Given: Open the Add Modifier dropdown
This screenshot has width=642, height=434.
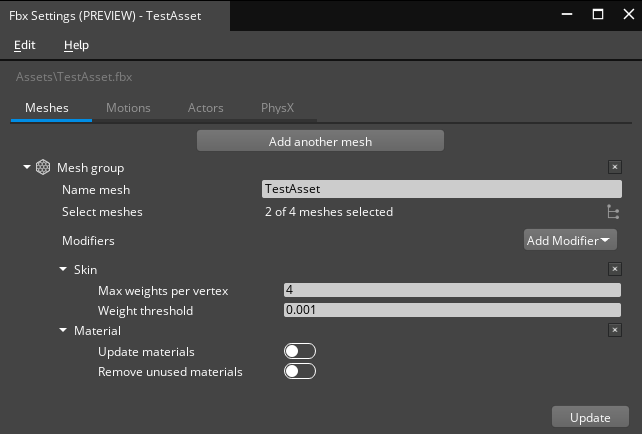Looking at the screenshot, I should [x=570, y=240].
